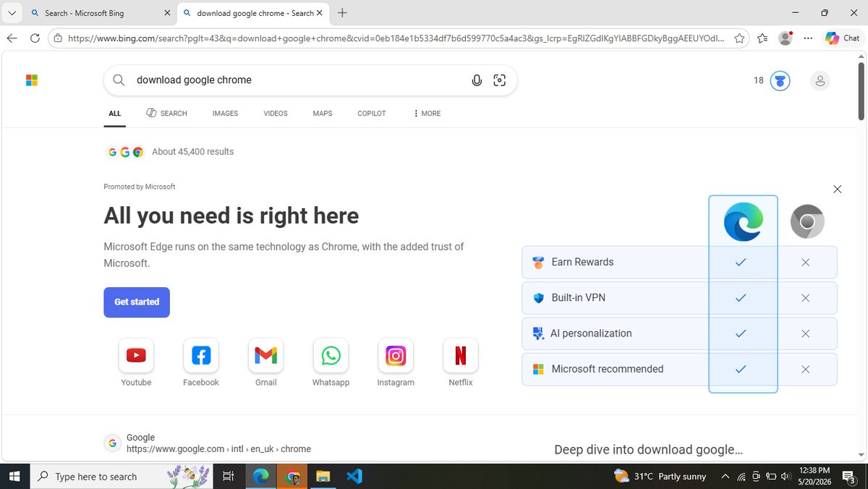The height and width of the screenshot is (489, 868).
Task: Open the Windows Start menu
Action: pos(14,477)
